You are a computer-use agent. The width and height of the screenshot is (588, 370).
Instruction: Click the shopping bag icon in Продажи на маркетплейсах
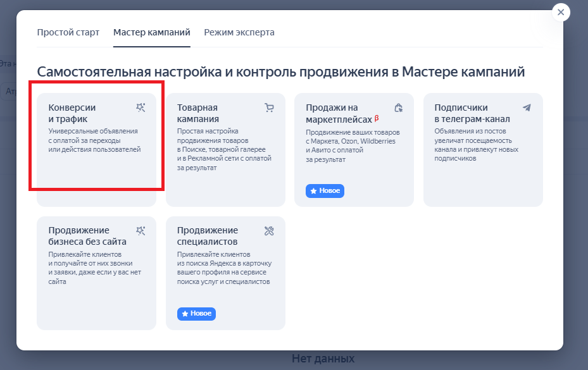(398, 108)
